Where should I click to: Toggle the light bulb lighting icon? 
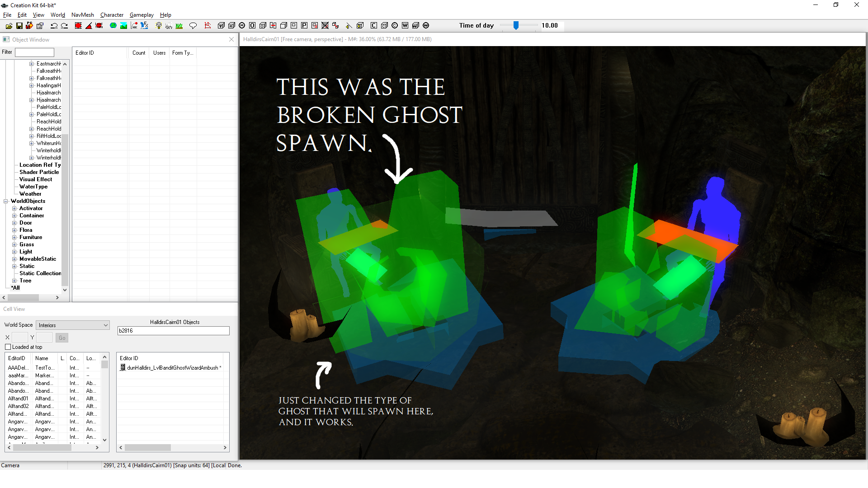(159, 26)
